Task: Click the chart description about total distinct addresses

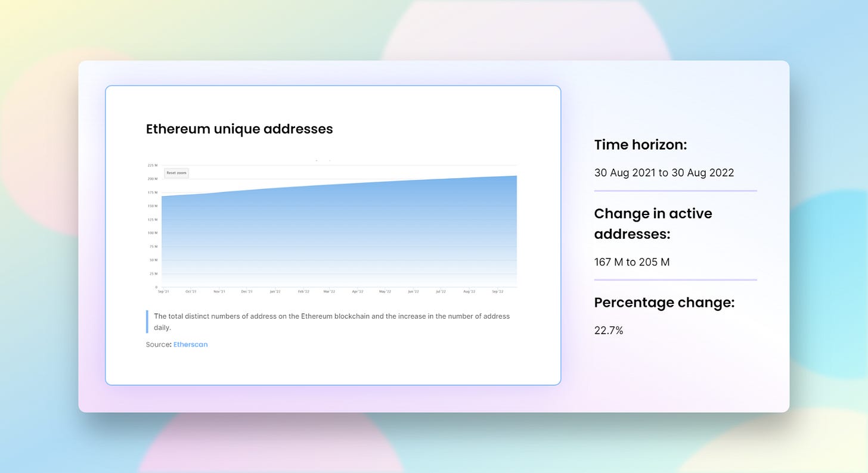Action: 331,322
